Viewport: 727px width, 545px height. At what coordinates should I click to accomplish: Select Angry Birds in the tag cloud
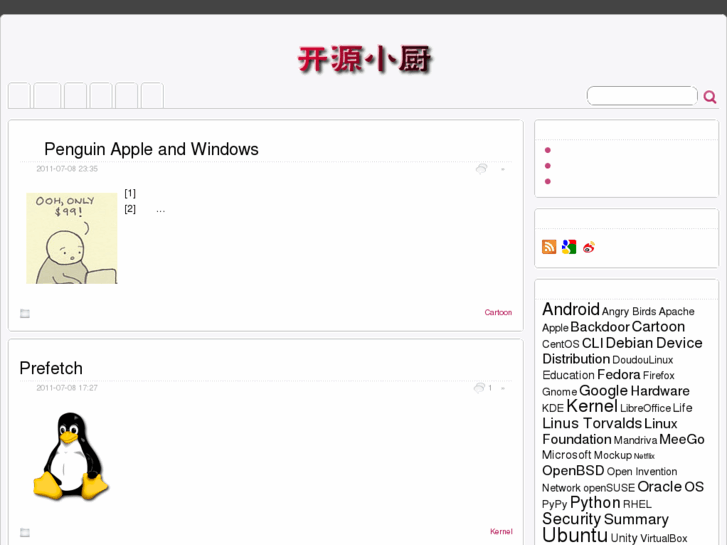tap(629, 312)
